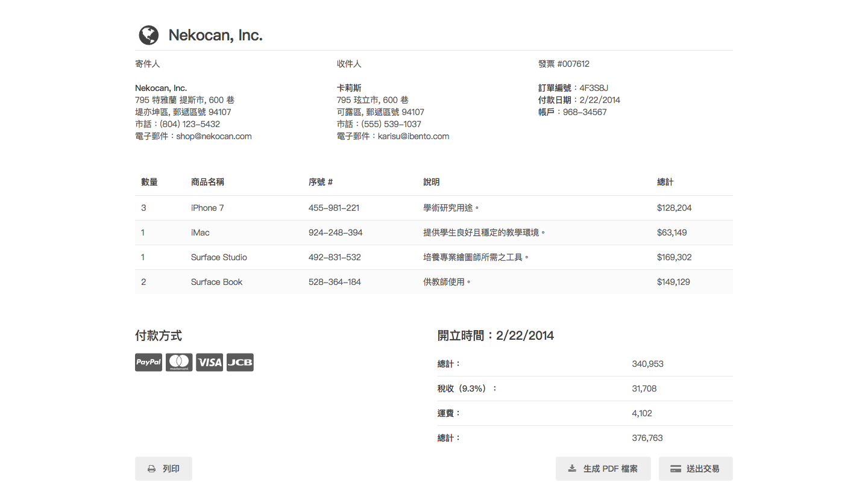Click the shipping value 4,102
This screenshot has width=868, height=497.
[642, 413]
